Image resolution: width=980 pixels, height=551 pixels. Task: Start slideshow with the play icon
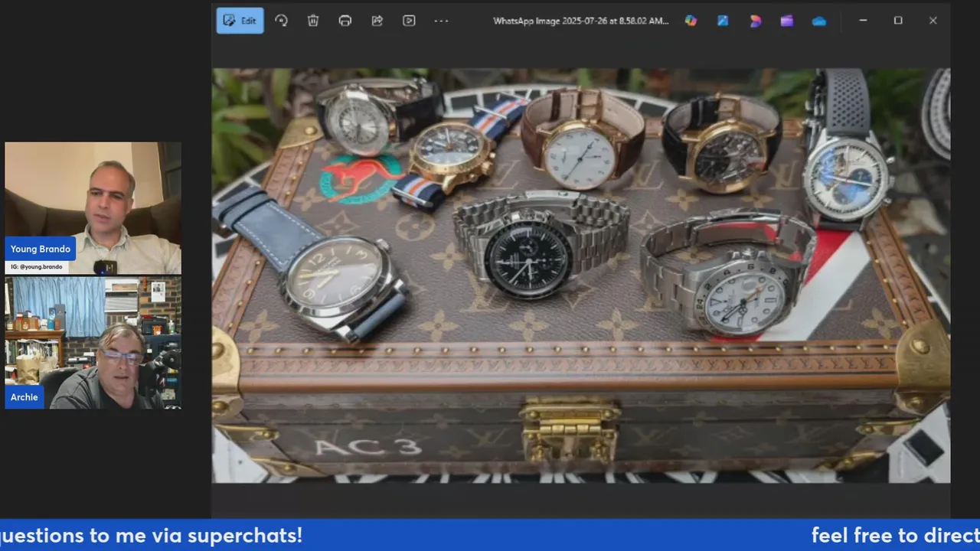409,21
